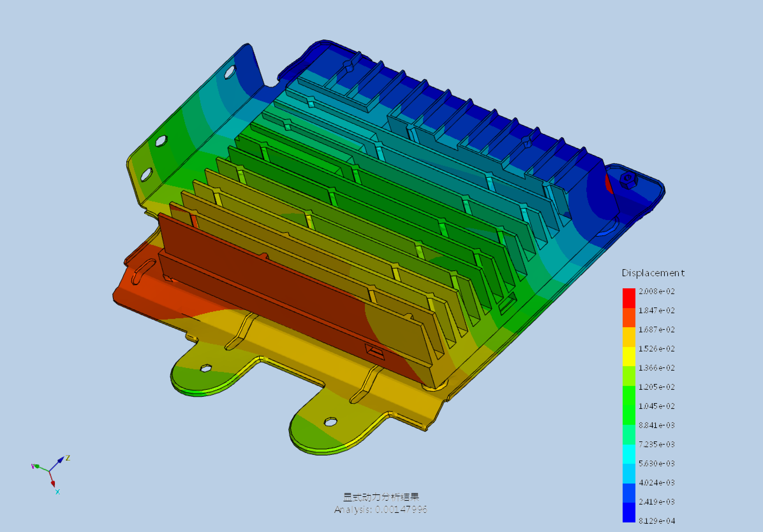Click the Analysis: 0.00147996 time label

point(380,509)
